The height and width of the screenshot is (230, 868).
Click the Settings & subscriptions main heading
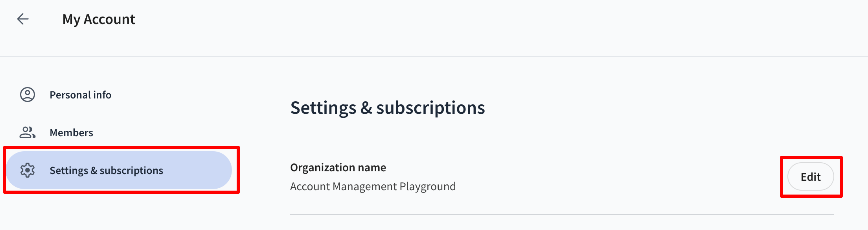[x=388, y=108]
